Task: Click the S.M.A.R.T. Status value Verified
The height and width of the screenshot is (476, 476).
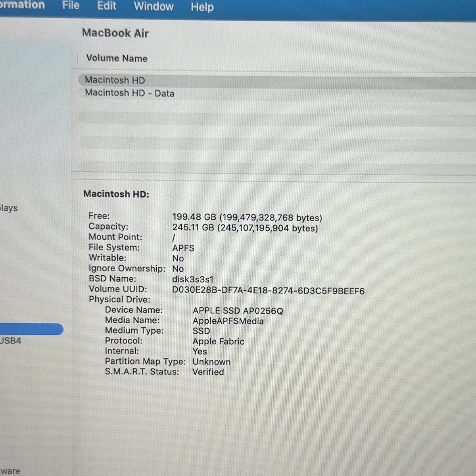Action: pyautogui.click(x=208, y=372)
